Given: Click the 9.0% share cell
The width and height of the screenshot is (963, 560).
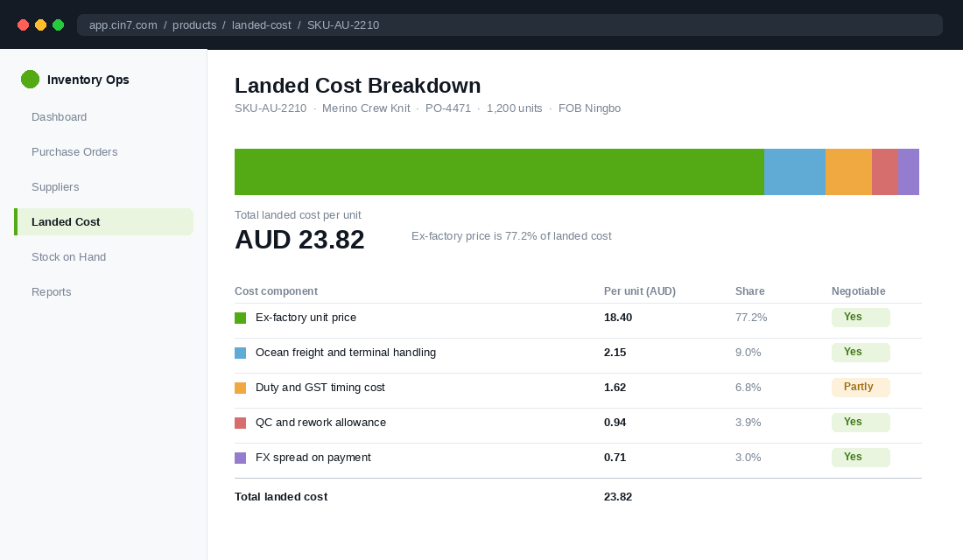Looking at the screenshot, I should point(748,353).
